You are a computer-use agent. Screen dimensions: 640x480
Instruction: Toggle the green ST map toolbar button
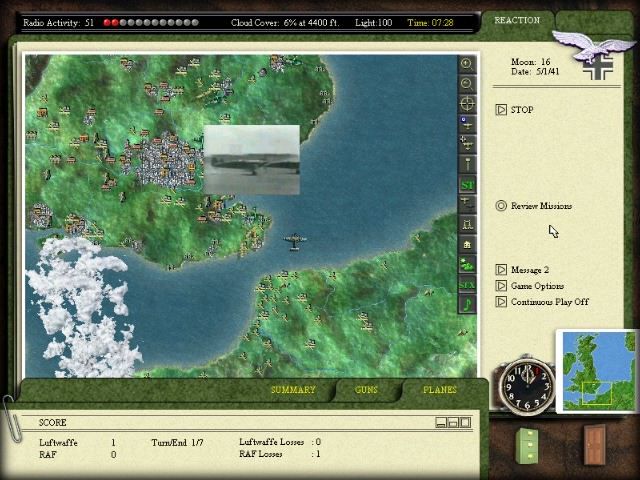tap(467, 185)
